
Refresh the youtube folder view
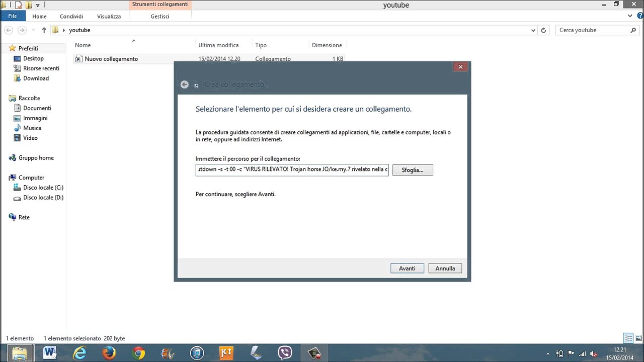click(543, 30)
